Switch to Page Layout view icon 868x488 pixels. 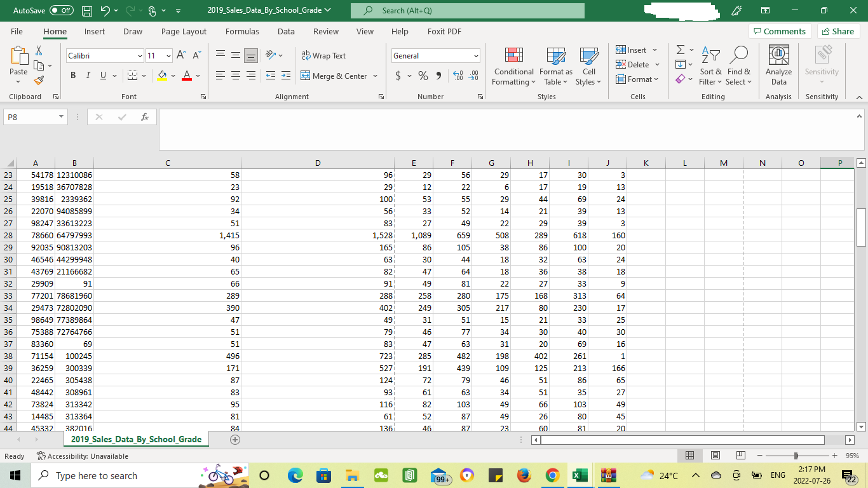pyautogui.click(x=715, y=456)
